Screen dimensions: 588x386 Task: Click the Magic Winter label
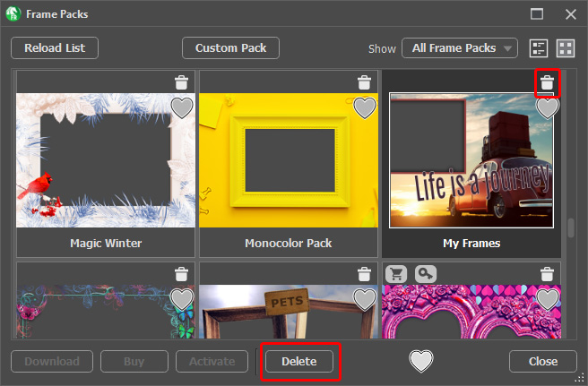coord(106,244)
